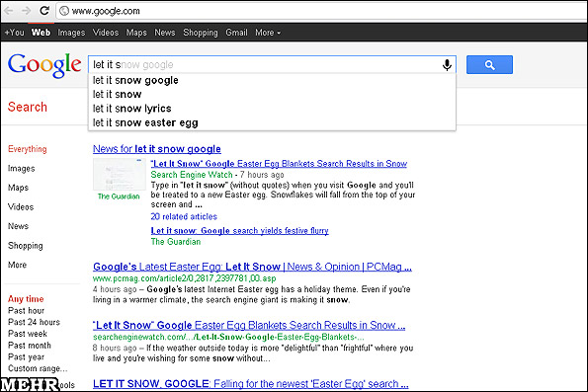Open Maps in the top bar
588x392 pixels.
[136, 33]
